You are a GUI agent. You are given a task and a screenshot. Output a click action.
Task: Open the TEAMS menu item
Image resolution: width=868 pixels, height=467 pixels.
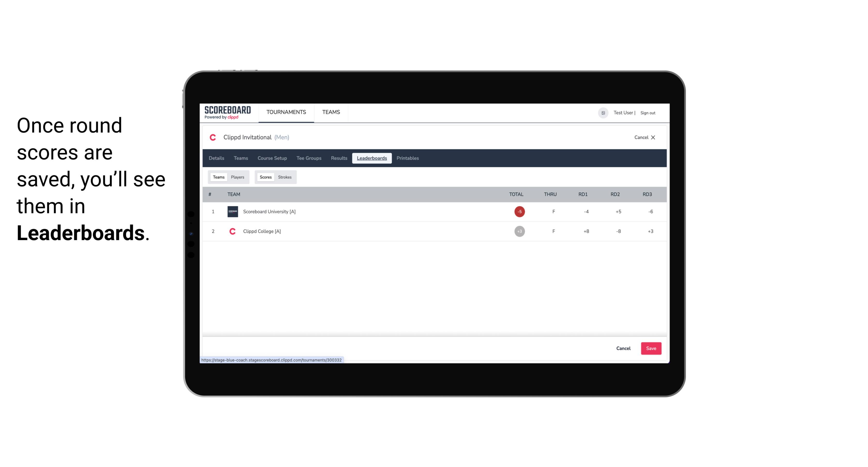[x=331, y=112]
